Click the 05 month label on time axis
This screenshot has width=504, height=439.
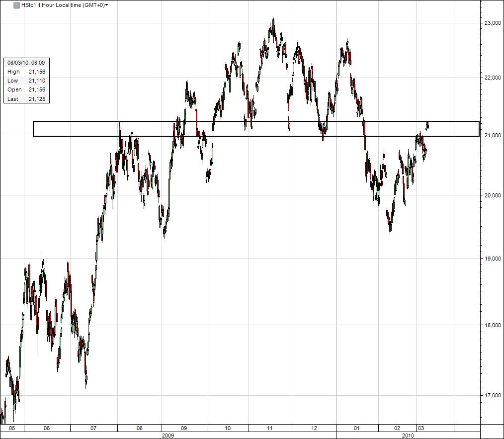point(12,428)
